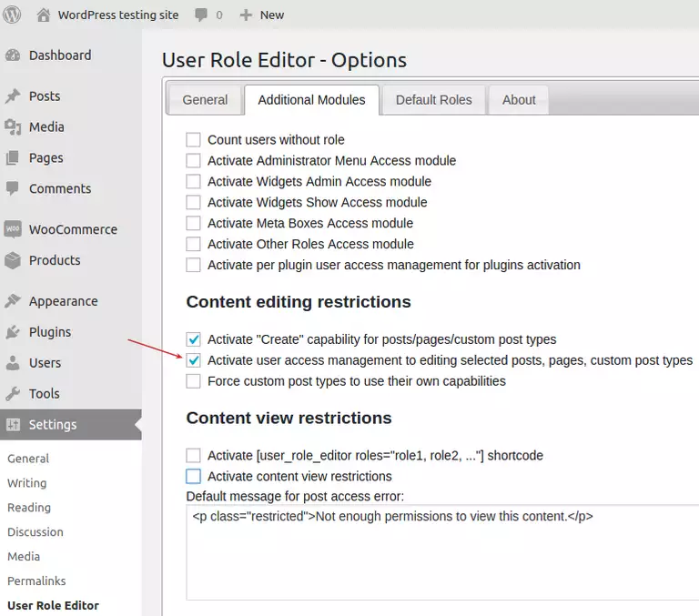Open the New content menu in admin bar
The height and width of the screenshot is (616, 699).
[x=262, y=15]
